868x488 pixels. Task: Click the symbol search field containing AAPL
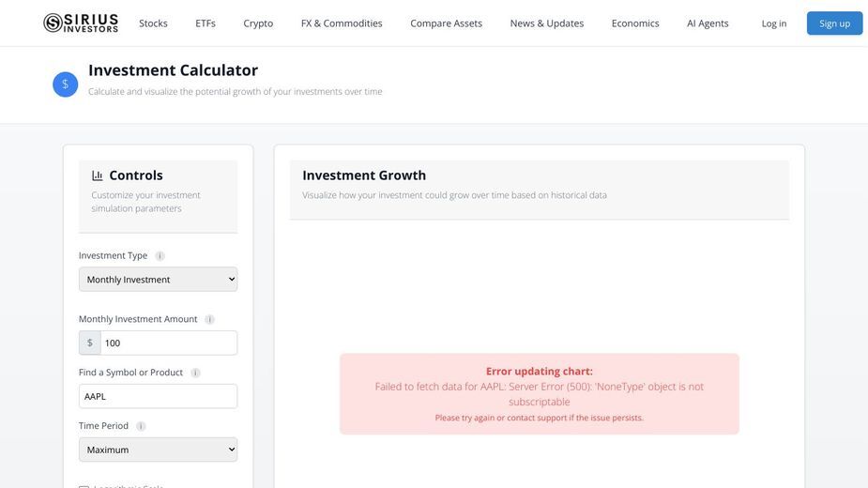[x=159, y=397]
